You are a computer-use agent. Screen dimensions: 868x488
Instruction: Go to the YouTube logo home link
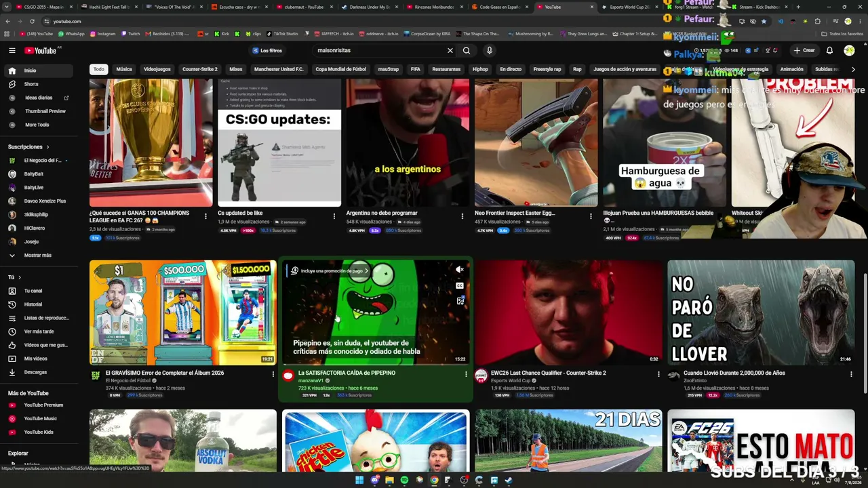coord(41,50)
